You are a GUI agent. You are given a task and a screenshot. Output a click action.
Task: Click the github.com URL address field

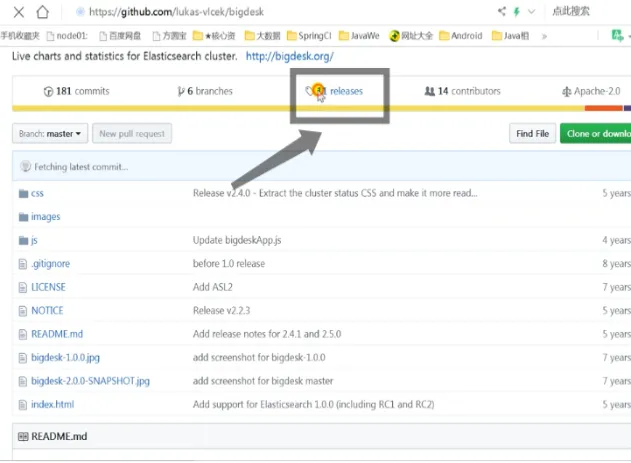(176, 12)
